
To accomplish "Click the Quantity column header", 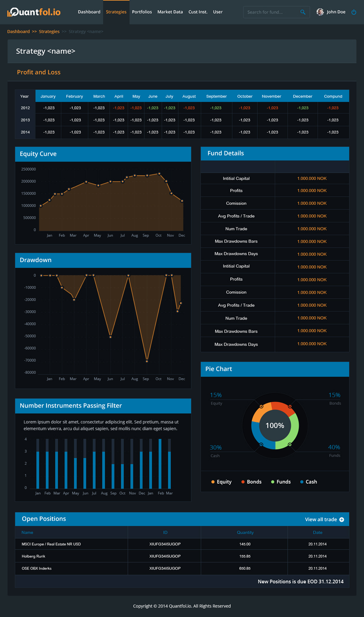I will coord(245,532).
